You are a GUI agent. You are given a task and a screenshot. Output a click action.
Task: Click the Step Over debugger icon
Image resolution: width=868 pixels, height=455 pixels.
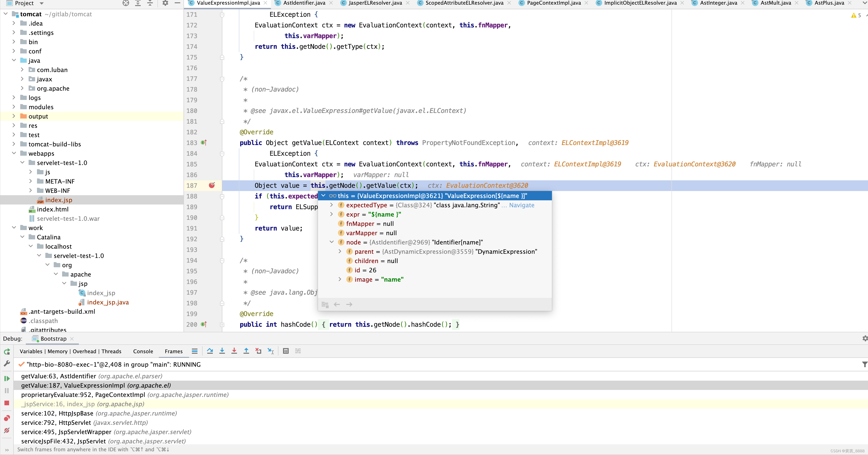coord(210,351)
